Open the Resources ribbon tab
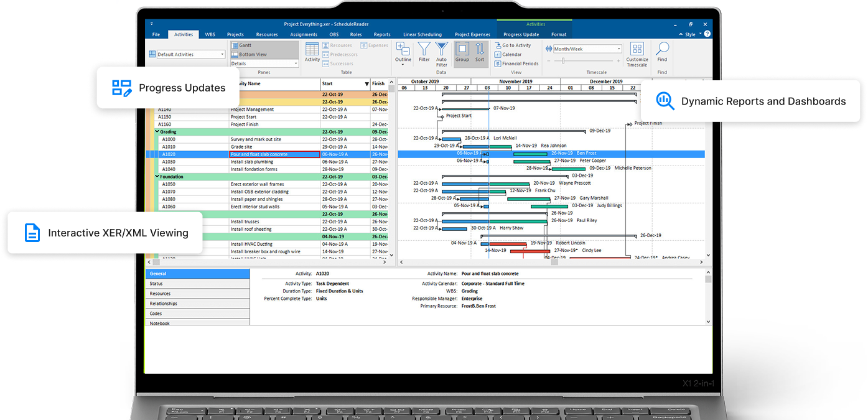The height and width of the screenshot is (420, 868). coord(267,35)
